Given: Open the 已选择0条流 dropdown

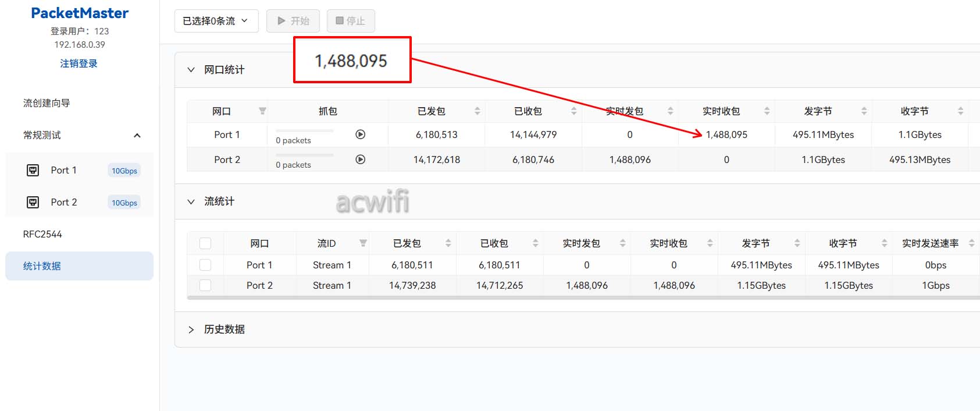Looking at the screenshot, I should [x=216, y=21].
